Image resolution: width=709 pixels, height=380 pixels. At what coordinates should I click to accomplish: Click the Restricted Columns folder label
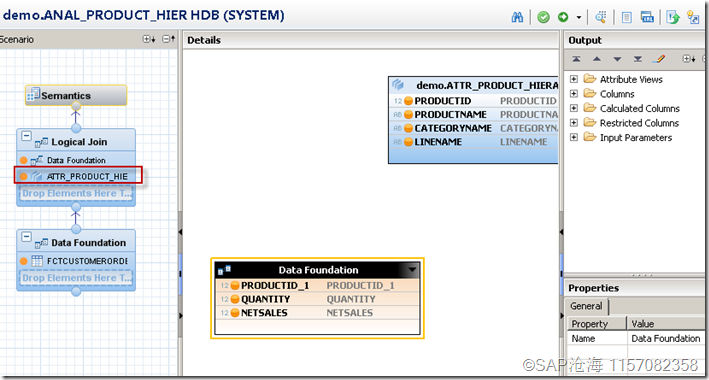tap(639, 123)
